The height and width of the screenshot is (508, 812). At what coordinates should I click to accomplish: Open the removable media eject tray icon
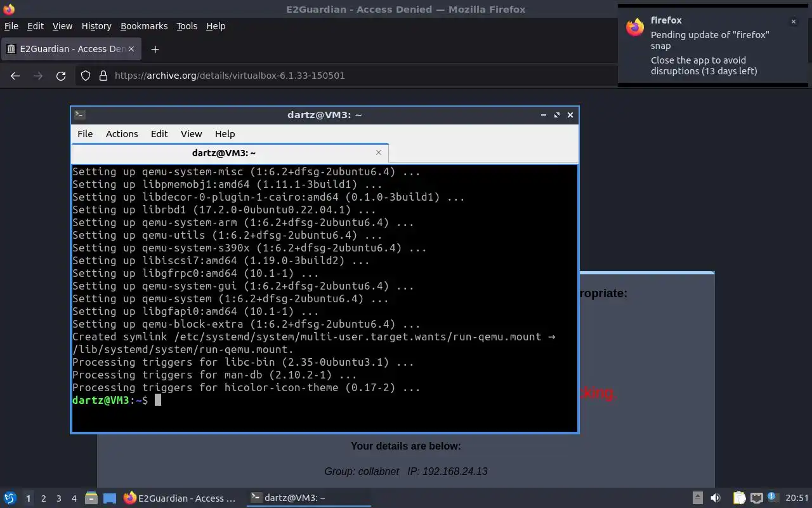click(x=697, y=498)
